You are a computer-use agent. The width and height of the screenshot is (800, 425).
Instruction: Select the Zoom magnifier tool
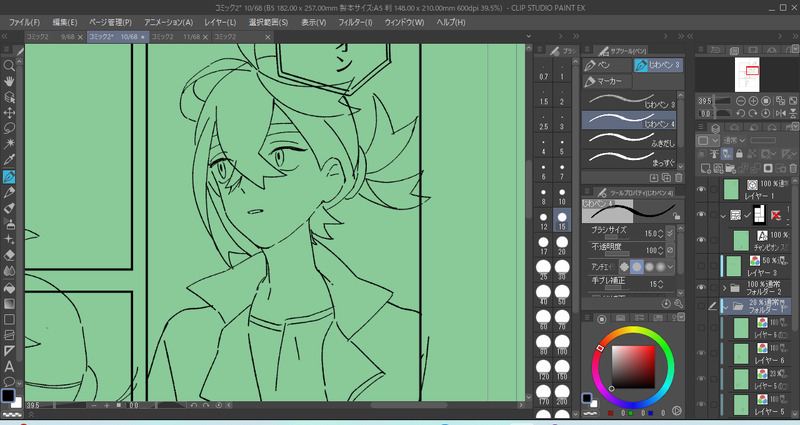(x=9, y=65)
